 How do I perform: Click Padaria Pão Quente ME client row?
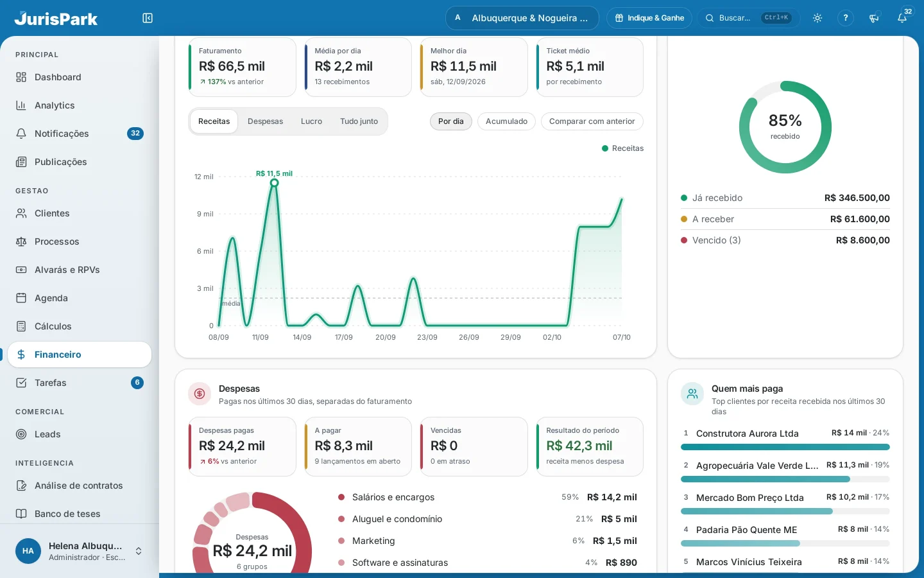pos(785,536)
